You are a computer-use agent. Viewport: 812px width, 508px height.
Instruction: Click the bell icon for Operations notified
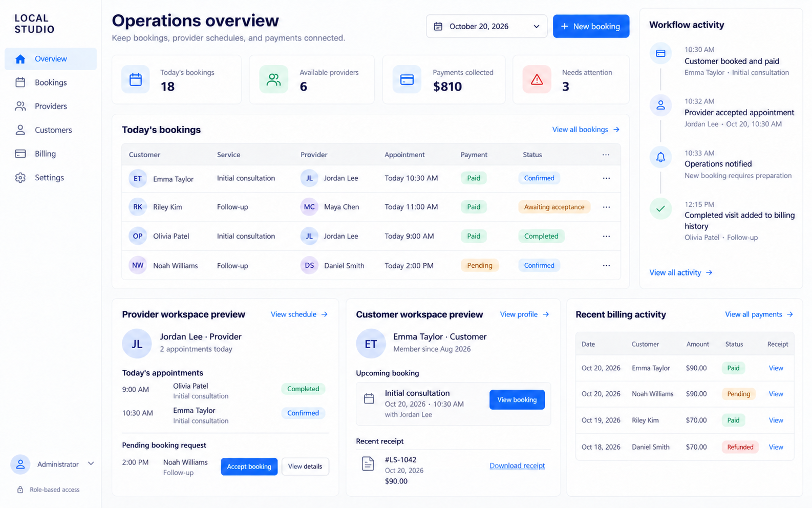point(660,157)
